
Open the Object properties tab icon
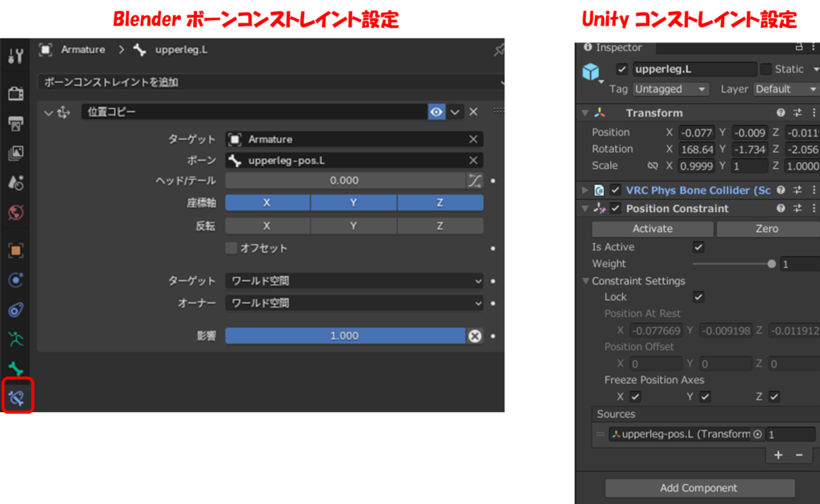(x=16, y=250)
